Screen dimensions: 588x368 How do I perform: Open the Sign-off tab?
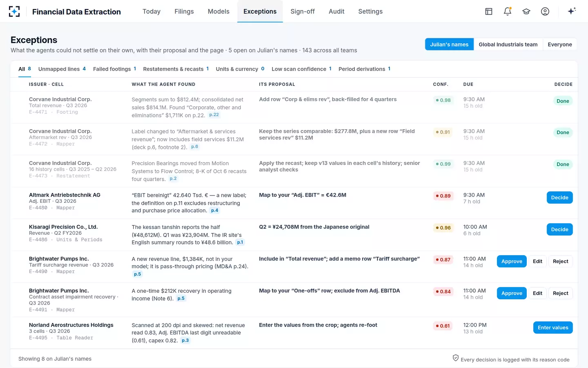coord(303,11)
